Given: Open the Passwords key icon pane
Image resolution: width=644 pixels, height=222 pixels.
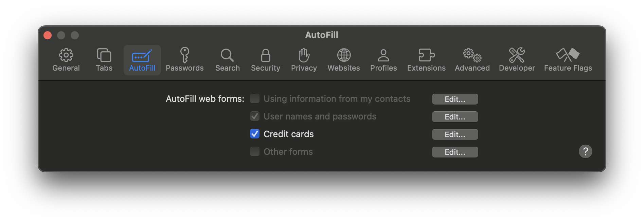Looking at the screenshot, I should pyautogui.click(x=184, y=60).
